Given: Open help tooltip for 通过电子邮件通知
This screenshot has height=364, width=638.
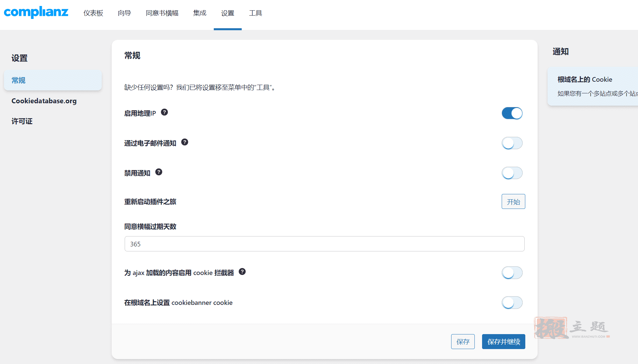Looking at the screenshot, I should 185,142.
